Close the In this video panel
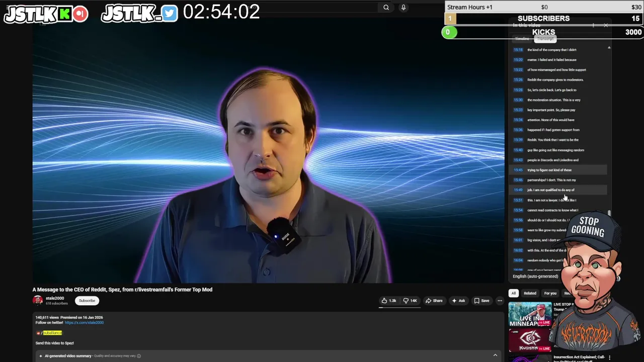644x362 pixels. click(x=606, y=25)
